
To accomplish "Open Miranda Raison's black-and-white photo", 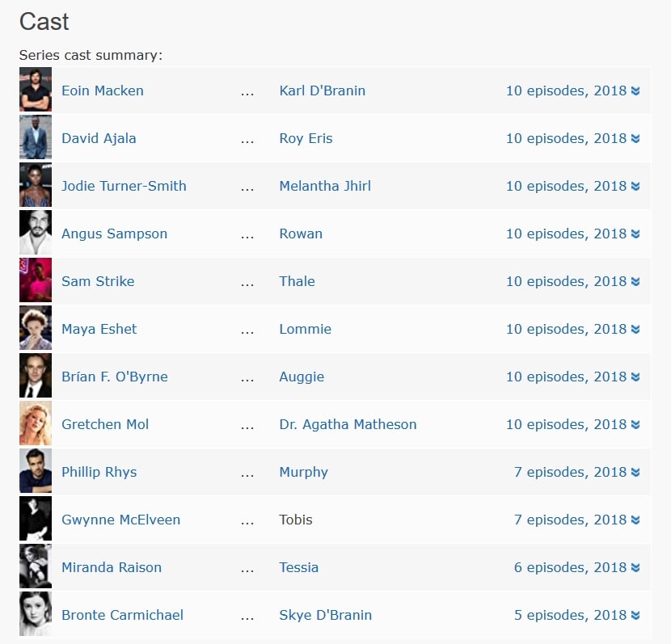I will [36, 566].
